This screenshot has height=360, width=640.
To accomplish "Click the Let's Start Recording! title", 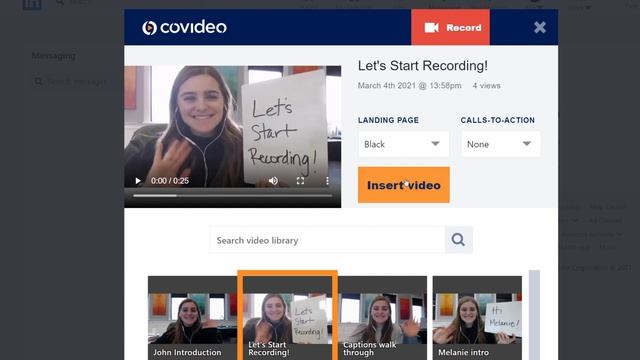I will [x=422, y=66].
